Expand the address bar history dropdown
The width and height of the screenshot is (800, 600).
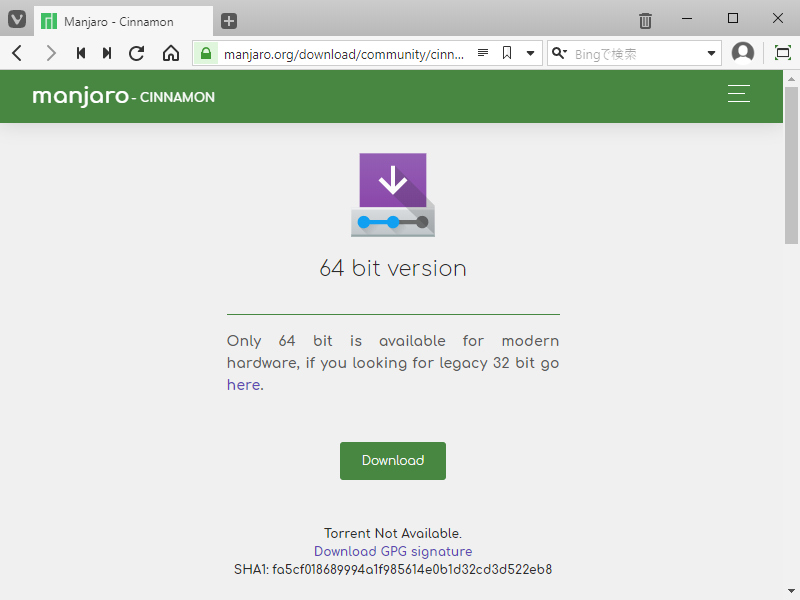click(530, 53)
